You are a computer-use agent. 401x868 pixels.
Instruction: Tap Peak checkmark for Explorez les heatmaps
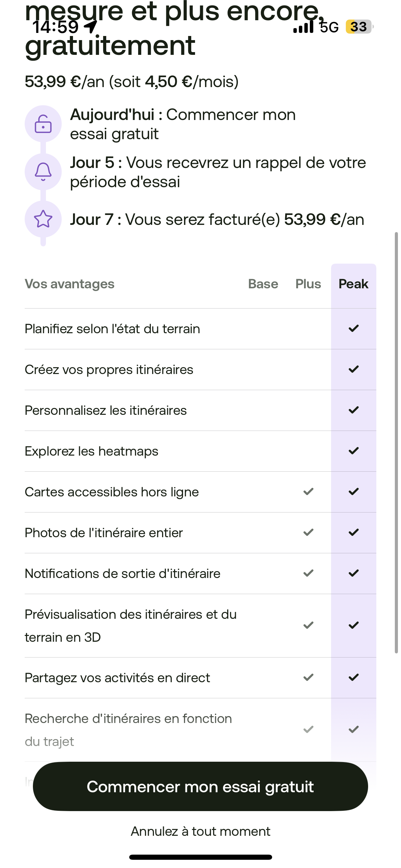coord(353,451)
